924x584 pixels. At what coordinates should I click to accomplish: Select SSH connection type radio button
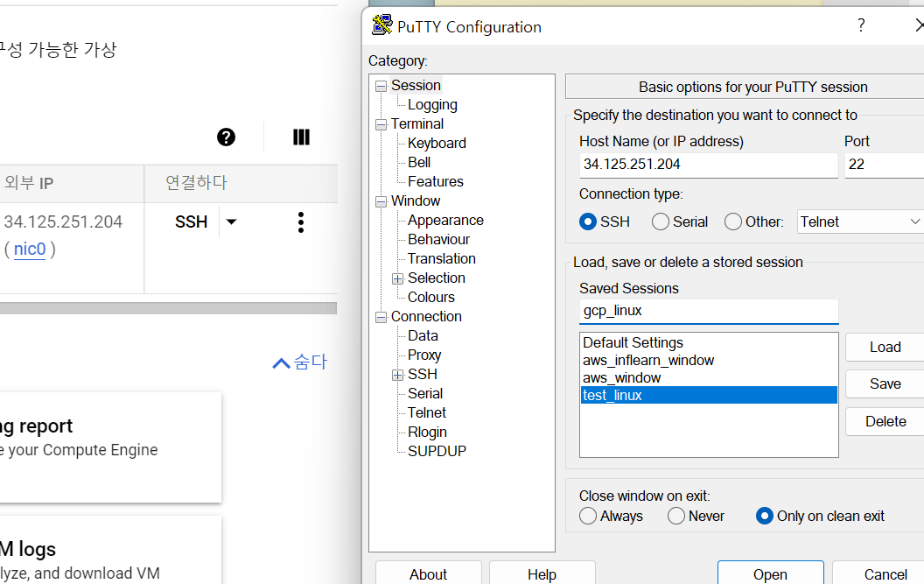click(587, 222)
